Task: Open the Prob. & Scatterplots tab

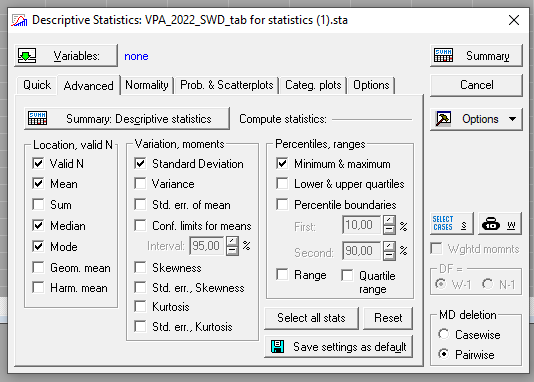Action: 227,85
